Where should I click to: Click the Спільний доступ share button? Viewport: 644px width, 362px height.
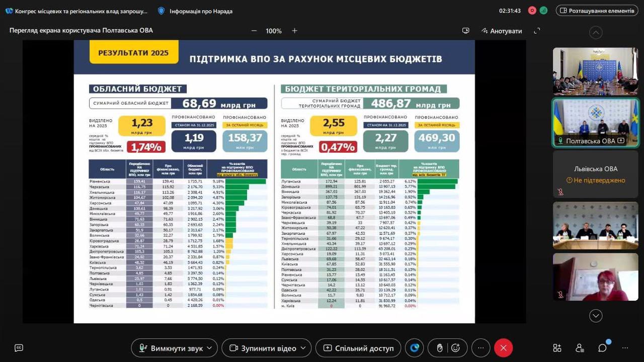click(358, 348)
